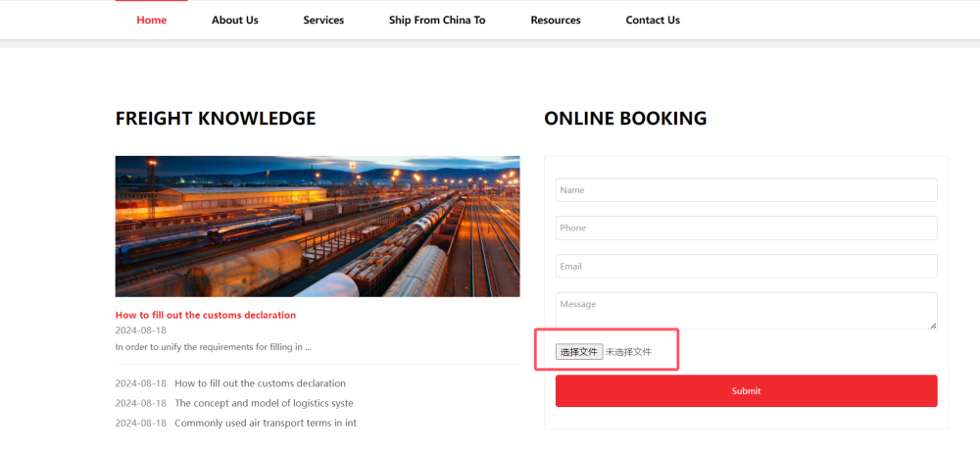
Task: Click the message box resize handle
Action: (x=933, y=326)
